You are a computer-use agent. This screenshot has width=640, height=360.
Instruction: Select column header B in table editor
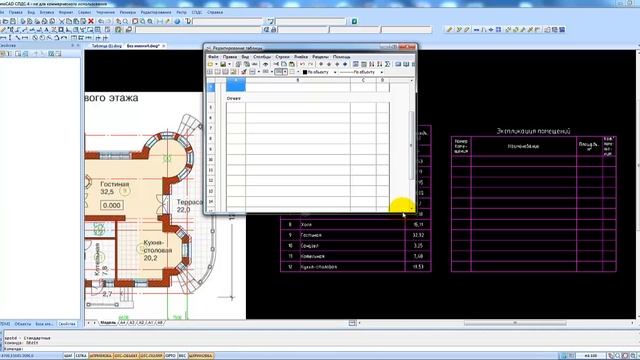click(298, 80)
